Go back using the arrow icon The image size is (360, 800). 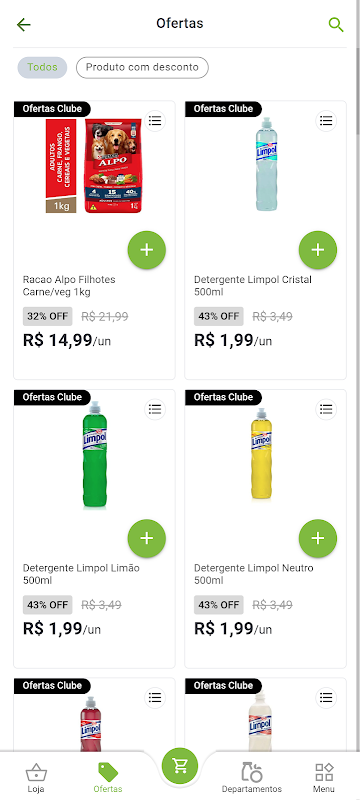pos(23,24)
